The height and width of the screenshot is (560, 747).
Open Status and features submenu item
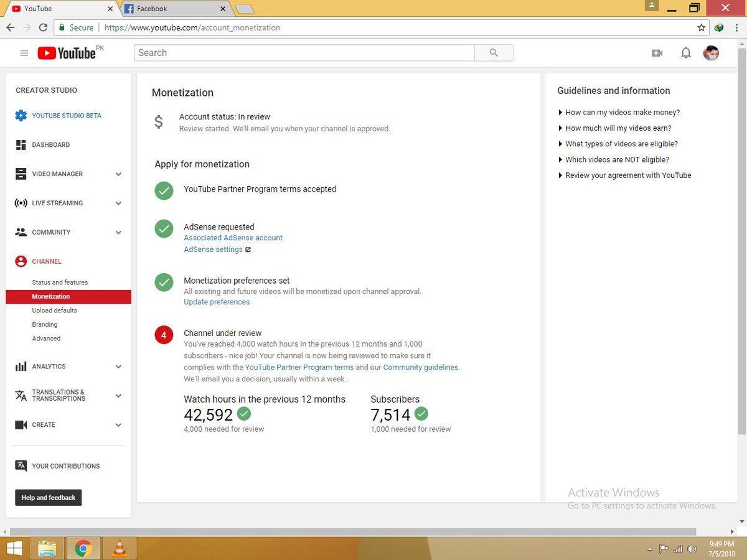60,282
